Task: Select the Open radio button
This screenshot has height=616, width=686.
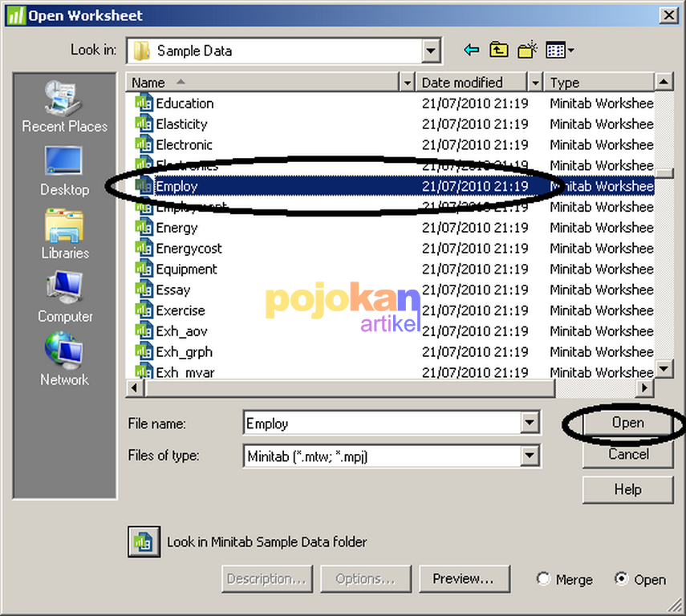Action: 622,579
